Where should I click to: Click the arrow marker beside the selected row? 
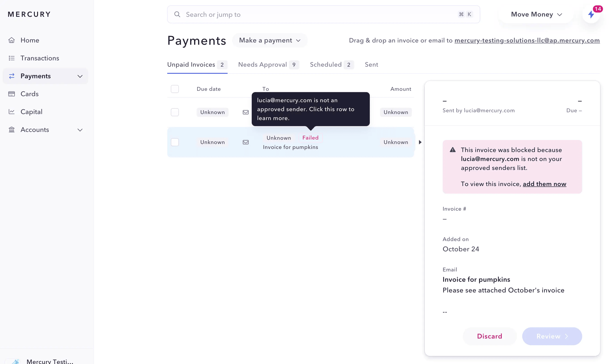point(420,142)
